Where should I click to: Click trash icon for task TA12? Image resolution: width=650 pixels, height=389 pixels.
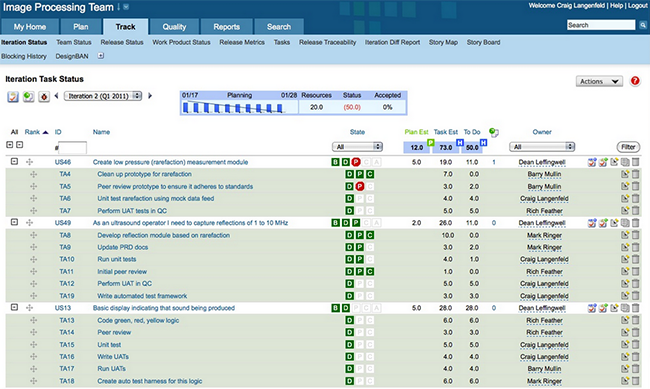(635, 284)
